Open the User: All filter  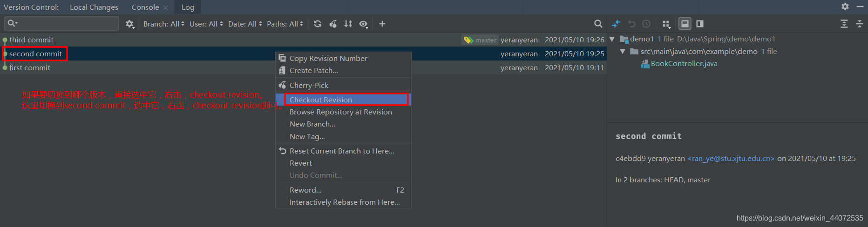pyautogui.click(x=206, y=24)
